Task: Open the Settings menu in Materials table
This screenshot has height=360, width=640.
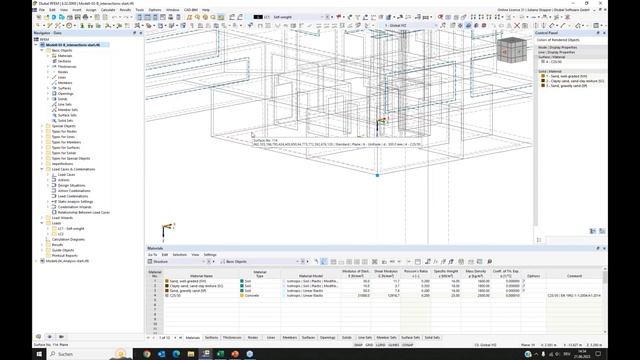Action: (x=210, y=255)
